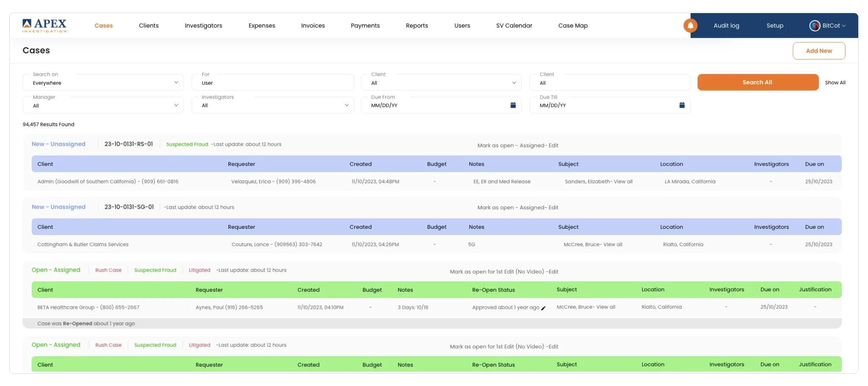Open the Due From calendar picker icon

(x=513, y=105)
